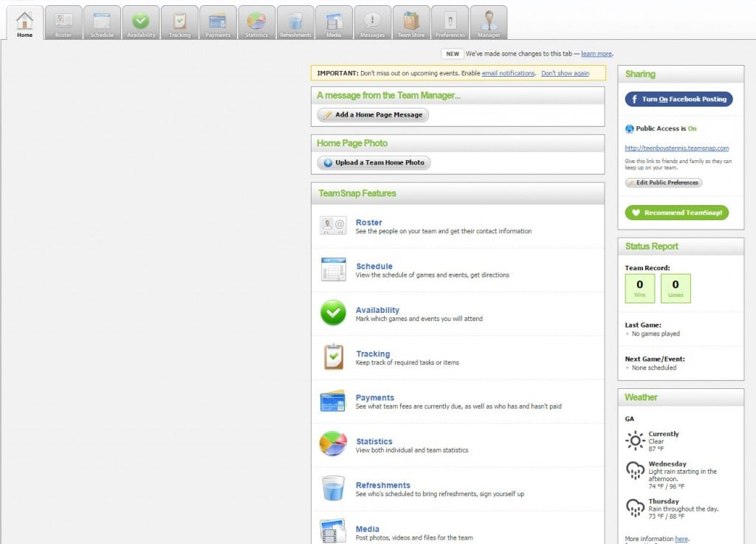Select the Payments tab
Image resolution: width=756 pixels, height=544 pixels.
[218, 23]
